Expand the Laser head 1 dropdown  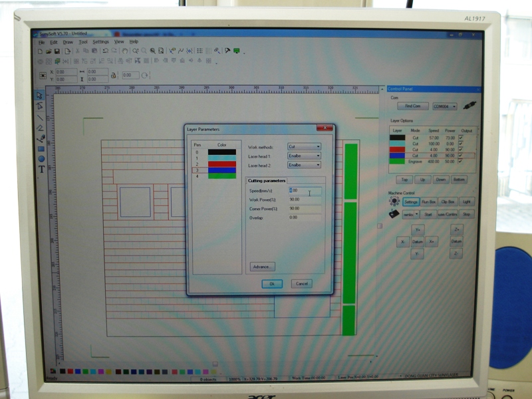305,156
